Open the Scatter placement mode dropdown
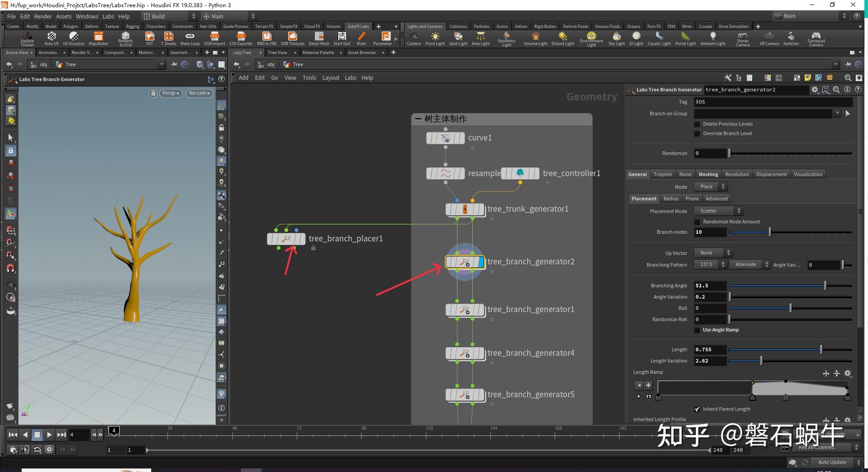 [718, 210]
